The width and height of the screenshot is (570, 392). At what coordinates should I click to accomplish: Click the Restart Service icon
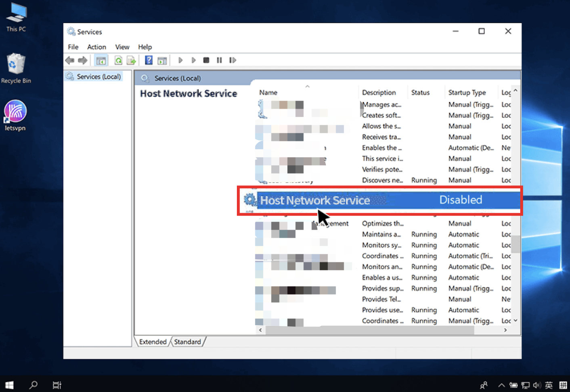coord(233,60)
